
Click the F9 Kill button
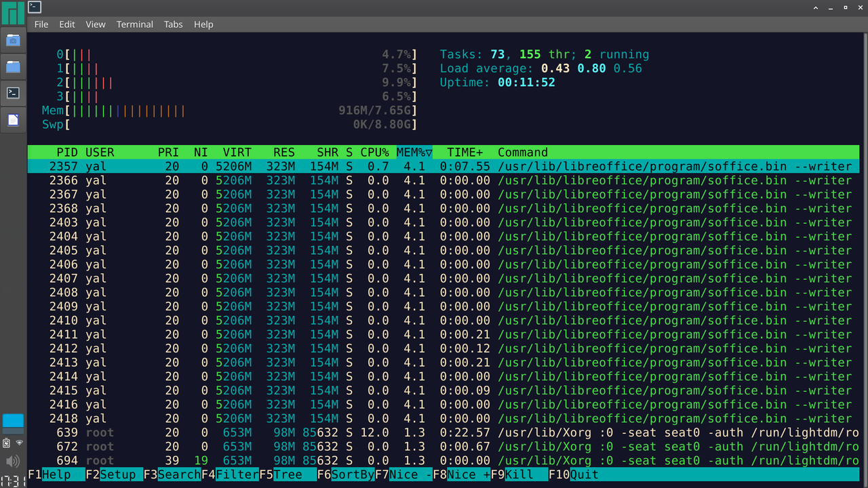[x=519, y=474]
